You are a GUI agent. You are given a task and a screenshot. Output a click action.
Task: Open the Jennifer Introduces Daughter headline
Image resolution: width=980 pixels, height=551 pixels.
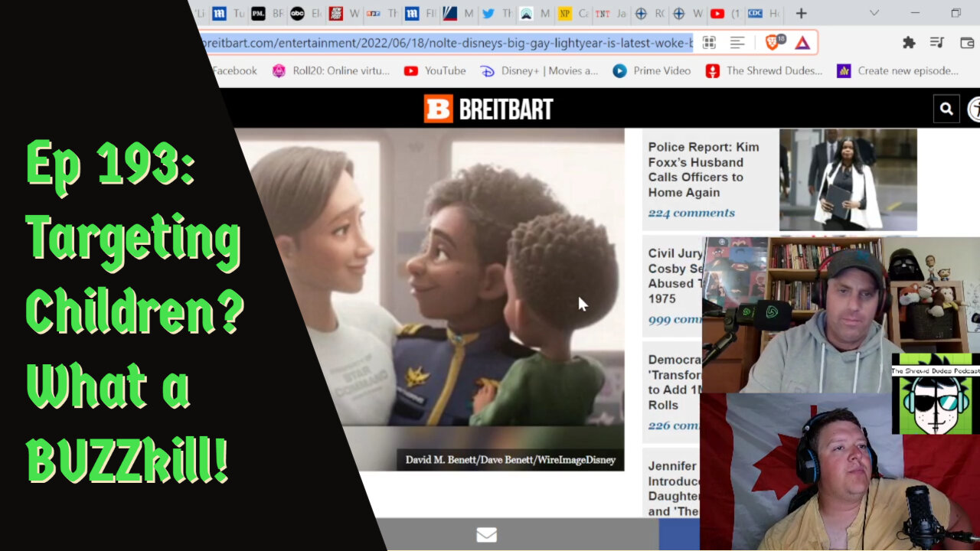[674, 488]
